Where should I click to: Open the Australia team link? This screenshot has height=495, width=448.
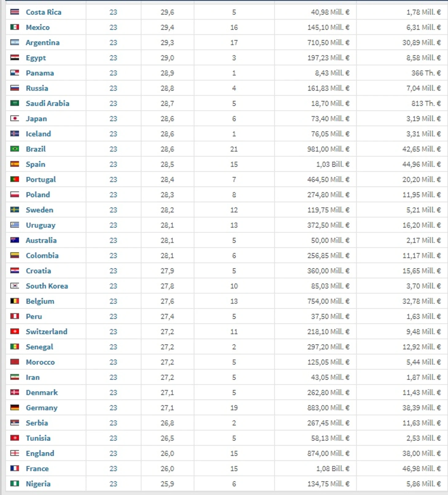(x=41, y=240)
